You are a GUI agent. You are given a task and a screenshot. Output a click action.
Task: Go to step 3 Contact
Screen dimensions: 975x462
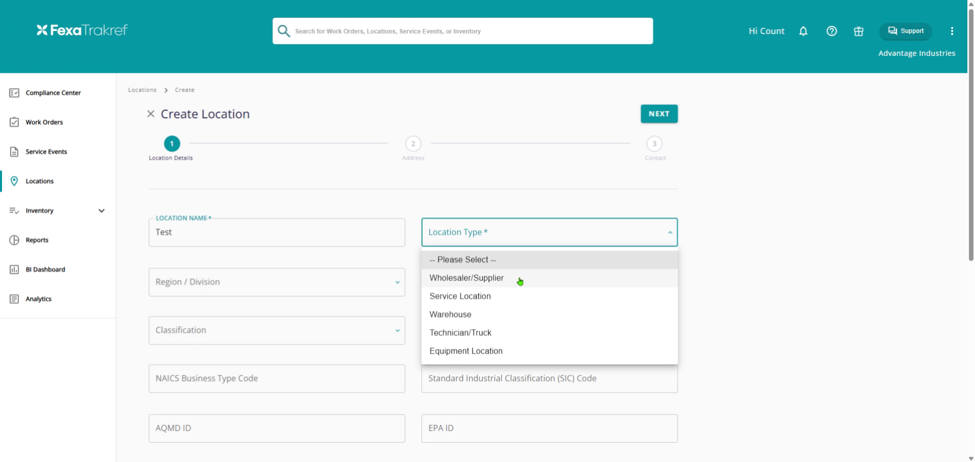pos(654,144)
